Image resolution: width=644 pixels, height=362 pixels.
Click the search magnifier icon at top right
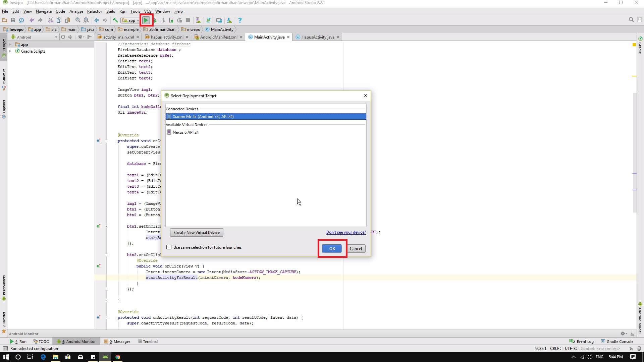coord(631,20)
